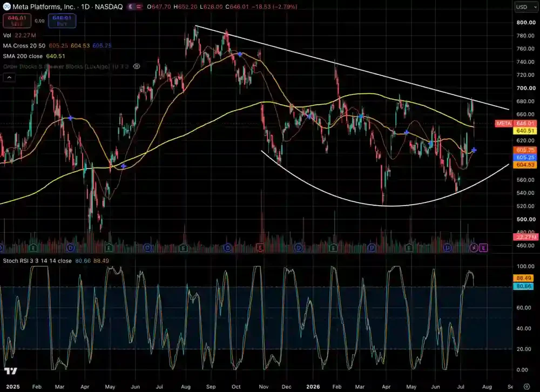Click the red Sell price button

[17, 21]
